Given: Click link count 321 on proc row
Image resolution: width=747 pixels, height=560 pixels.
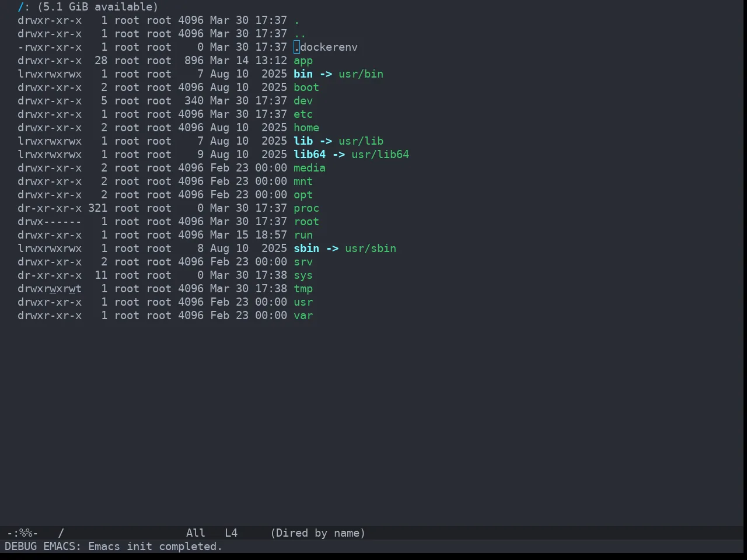Looking at the screenshot, I should click(x=97, y=208).
